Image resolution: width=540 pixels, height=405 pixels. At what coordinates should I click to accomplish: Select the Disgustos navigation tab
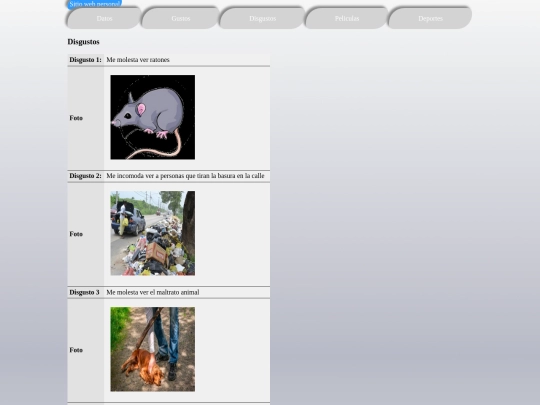262,18
